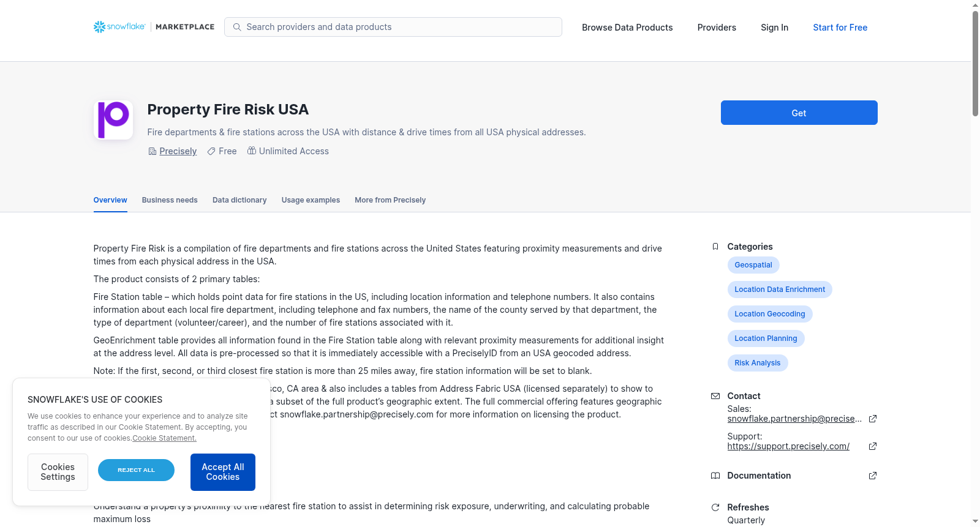This screenshot has width=980, height=527.
Task: Click the text 'The product consists of 2 primary tables:'
Action: click(176, 279)
